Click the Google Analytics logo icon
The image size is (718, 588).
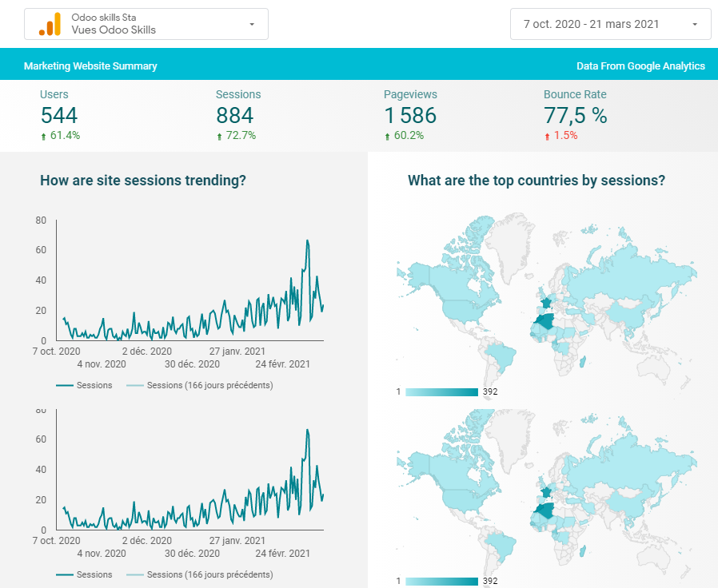pyautogui.click(x=50, y=24)
